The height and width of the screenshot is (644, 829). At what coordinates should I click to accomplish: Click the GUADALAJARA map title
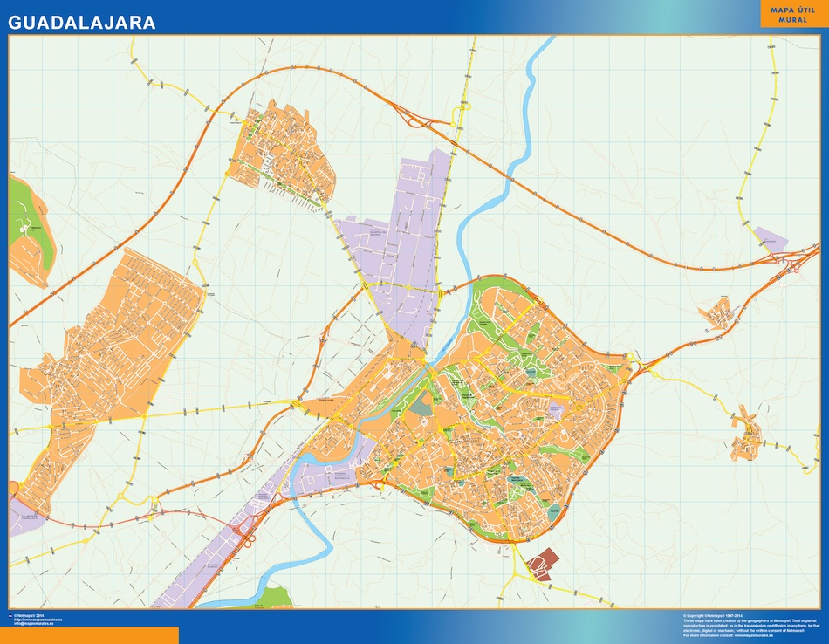tap(82, 23)
